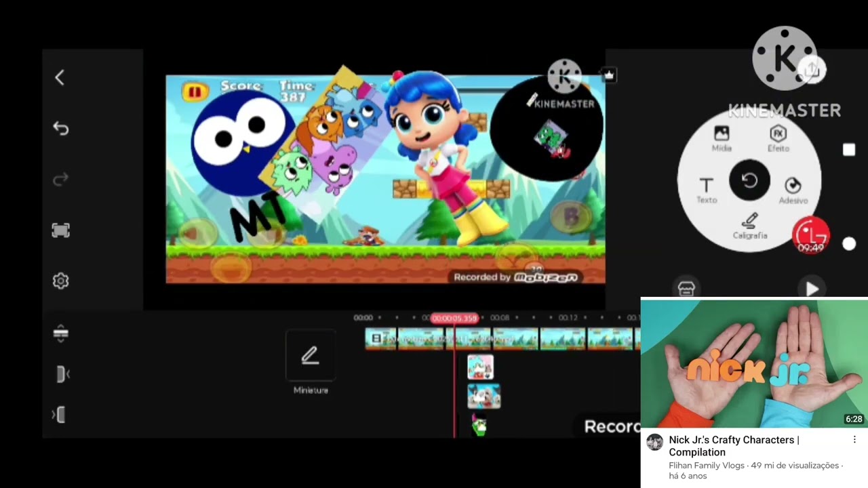Click the 6:28 duration badge
The image size is (868, 488).
click(x=854, y=420)
